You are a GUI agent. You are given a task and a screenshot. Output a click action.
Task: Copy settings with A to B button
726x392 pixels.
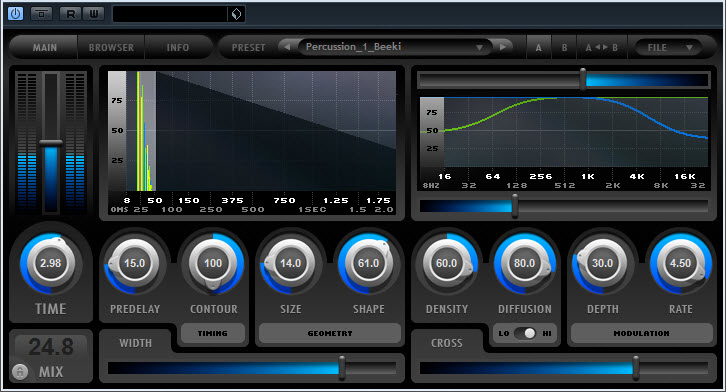[x=601, y=48]
